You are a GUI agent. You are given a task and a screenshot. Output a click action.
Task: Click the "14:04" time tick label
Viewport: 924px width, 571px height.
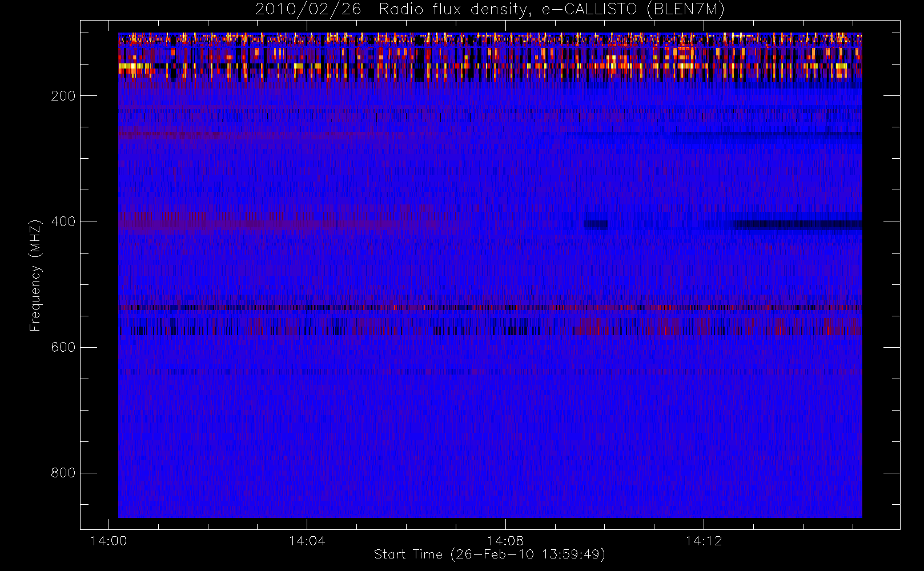coord(307,541)
